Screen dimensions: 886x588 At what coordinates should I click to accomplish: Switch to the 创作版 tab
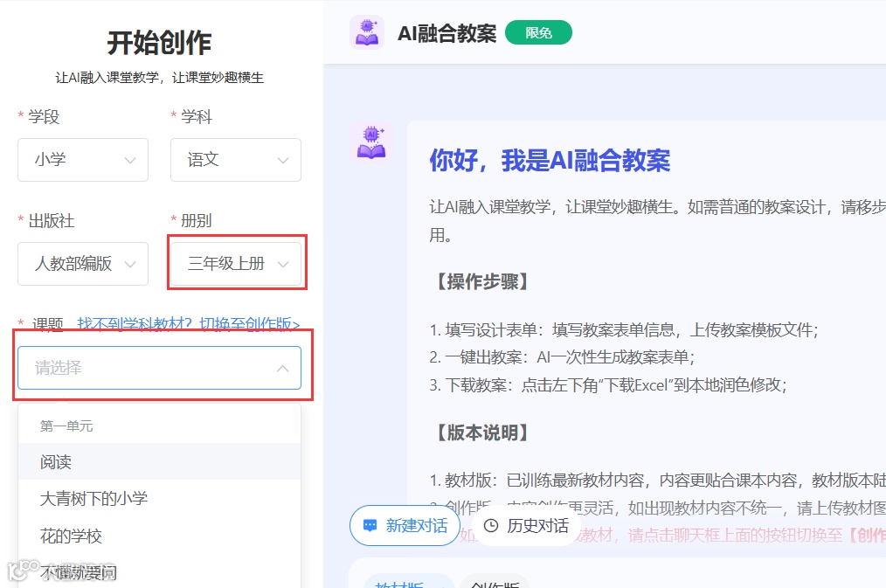tap(495, 582)
